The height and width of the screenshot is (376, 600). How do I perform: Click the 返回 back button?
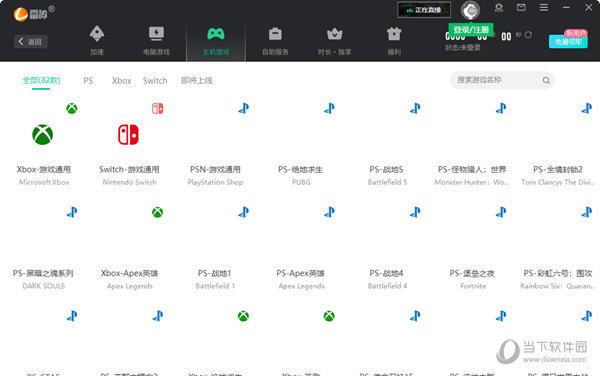(31, 41)
